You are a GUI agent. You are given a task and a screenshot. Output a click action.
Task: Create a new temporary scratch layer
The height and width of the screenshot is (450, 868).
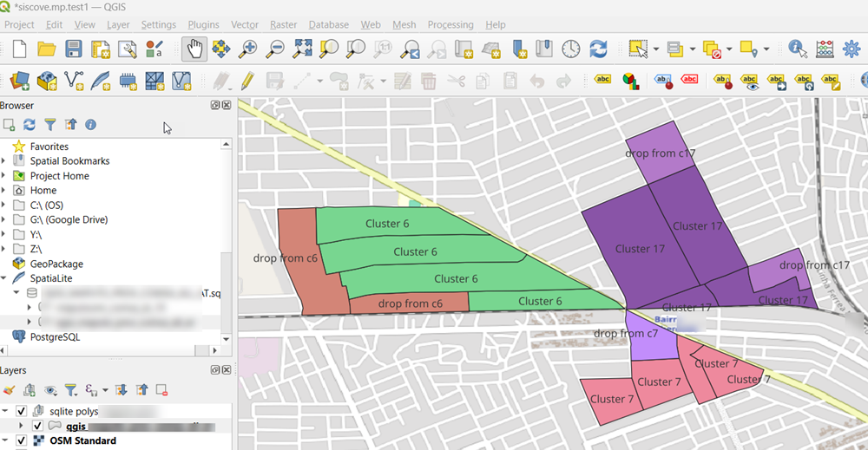click(128, 81)
